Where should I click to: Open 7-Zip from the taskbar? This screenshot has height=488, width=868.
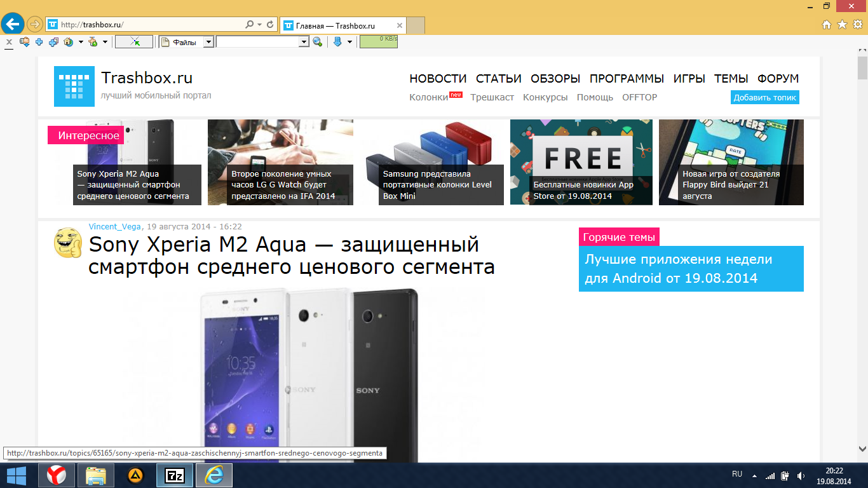pos(174,475)
